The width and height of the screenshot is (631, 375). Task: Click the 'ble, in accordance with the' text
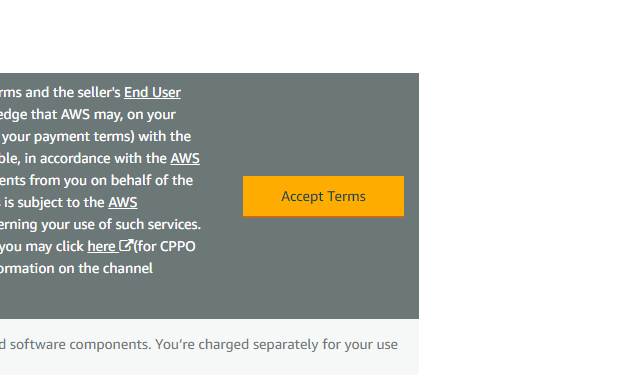coord(83,159)
